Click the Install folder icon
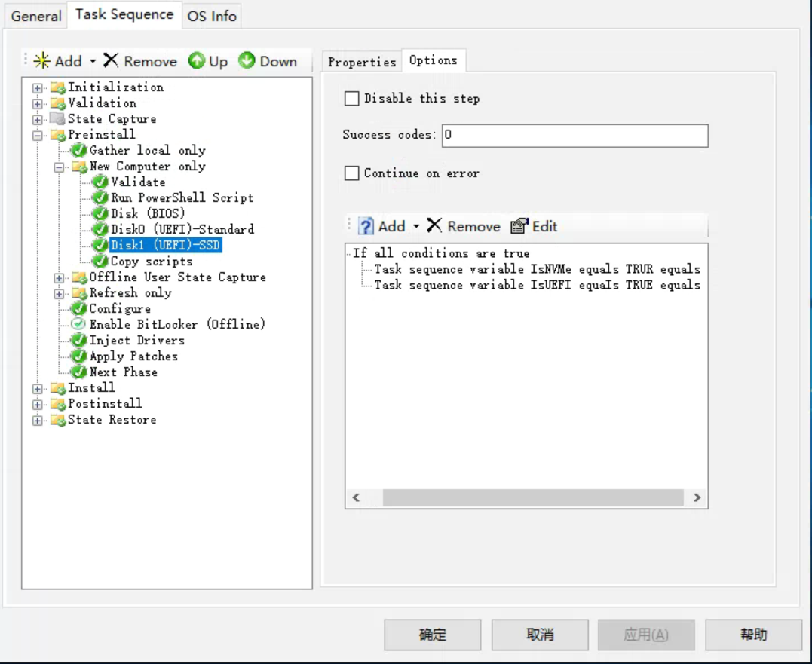This screenshot has height=664, width=812. [x=58, y=388]
